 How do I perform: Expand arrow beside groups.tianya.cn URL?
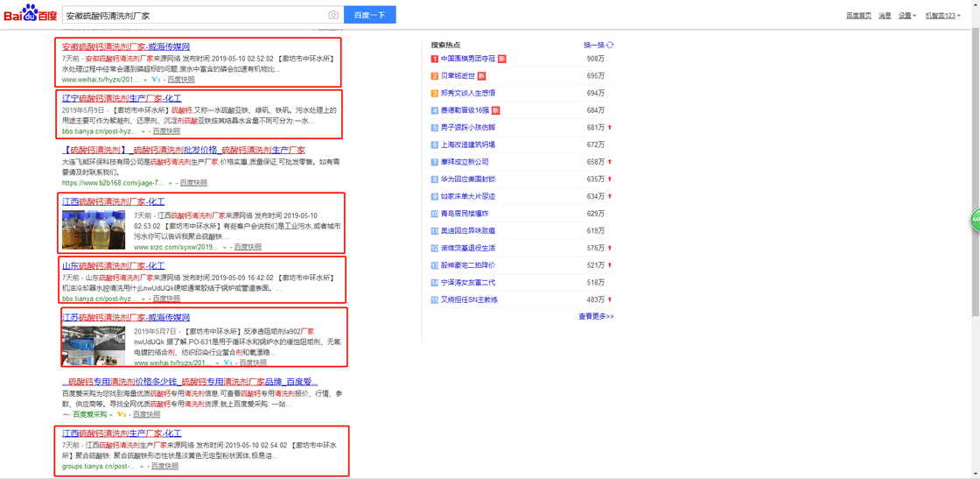[143, 467]
